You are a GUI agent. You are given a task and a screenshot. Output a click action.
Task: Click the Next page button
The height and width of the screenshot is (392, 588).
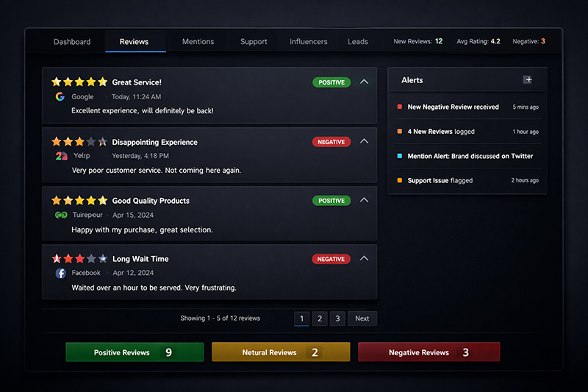[362, 318]
